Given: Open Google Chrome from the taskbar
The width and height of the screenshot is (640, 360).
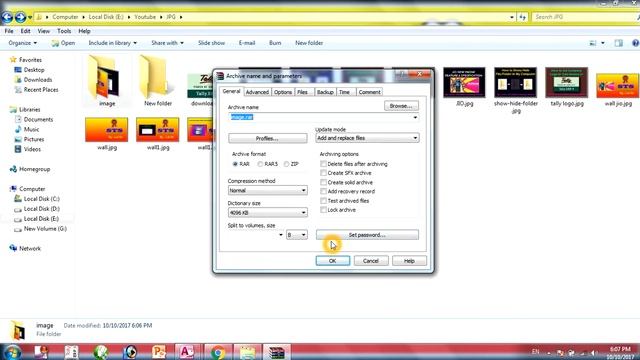Looking at the screenshot, I should 218,352.
